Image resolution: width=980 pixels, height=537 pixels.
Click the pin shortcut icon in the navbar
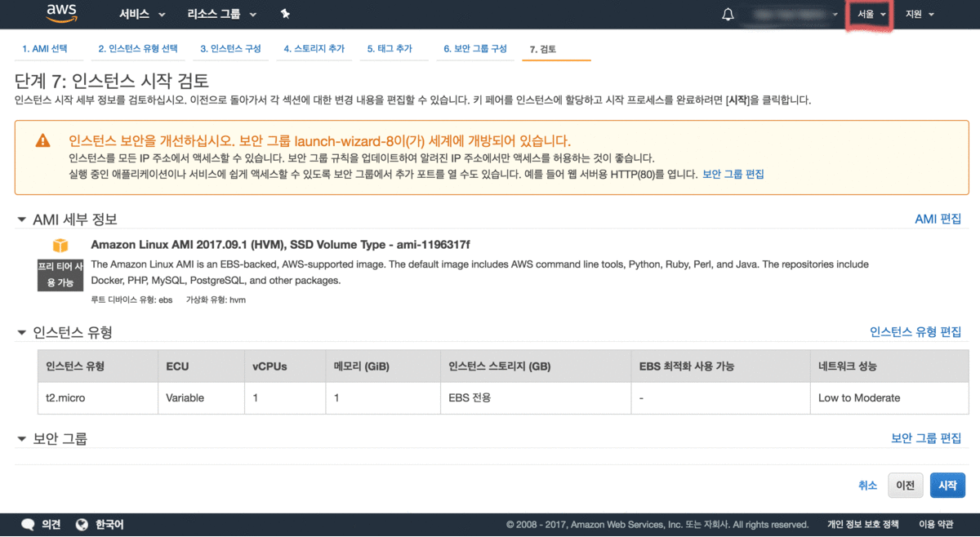tap(284, 14)
